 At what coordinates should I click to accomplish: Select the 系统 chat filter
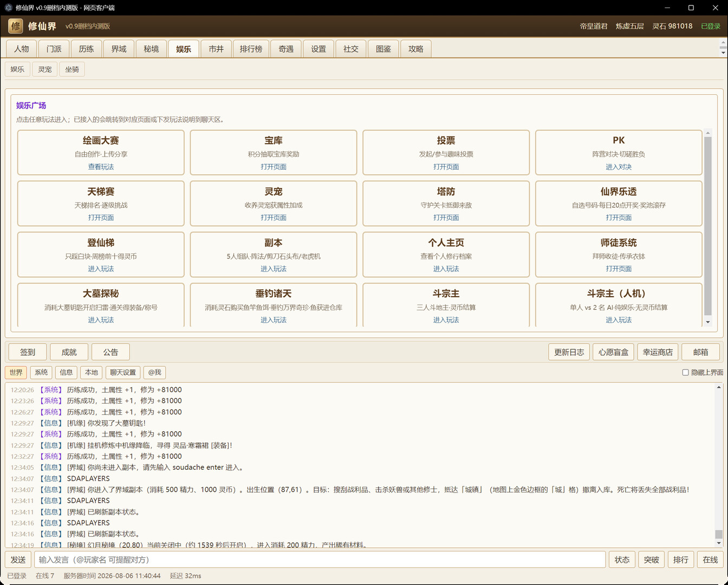click(41, 373)
